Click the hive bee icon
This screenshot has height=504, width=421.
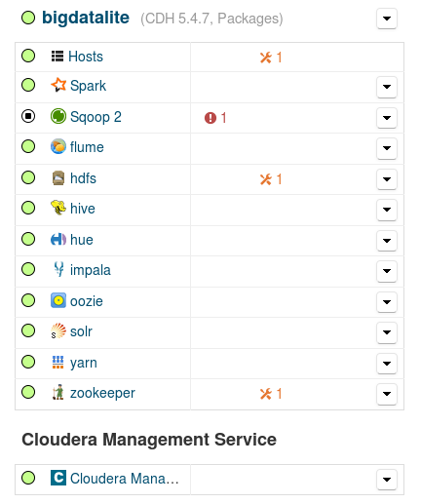[58, 208]
